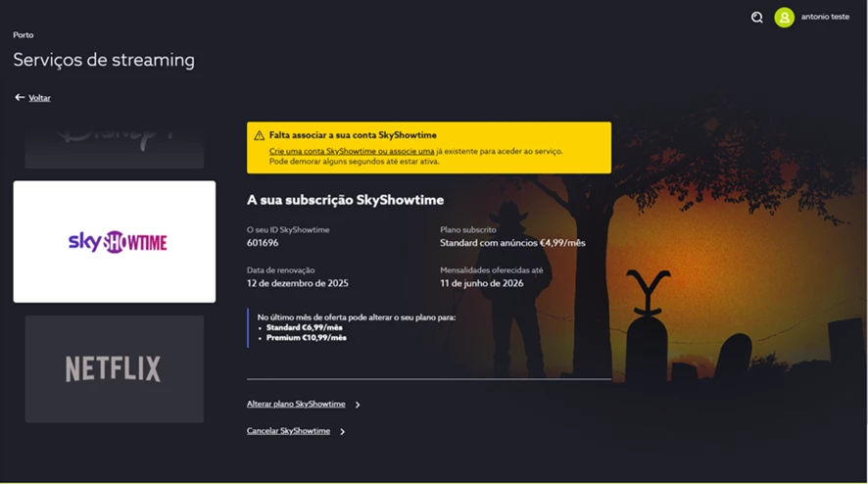Viewport: 868px width, 484px height.
Task: Select the SkyShowtime service card
Action: pos(115,241)
